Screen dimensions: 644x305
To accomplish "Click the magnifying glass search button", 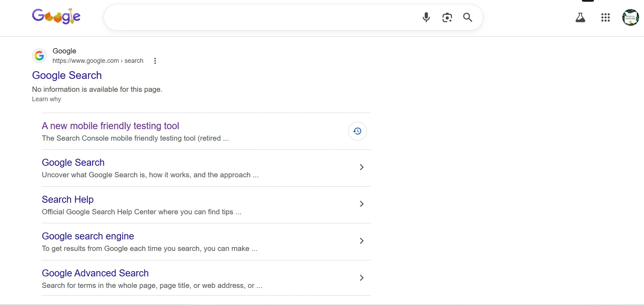I will click(468, 17).
